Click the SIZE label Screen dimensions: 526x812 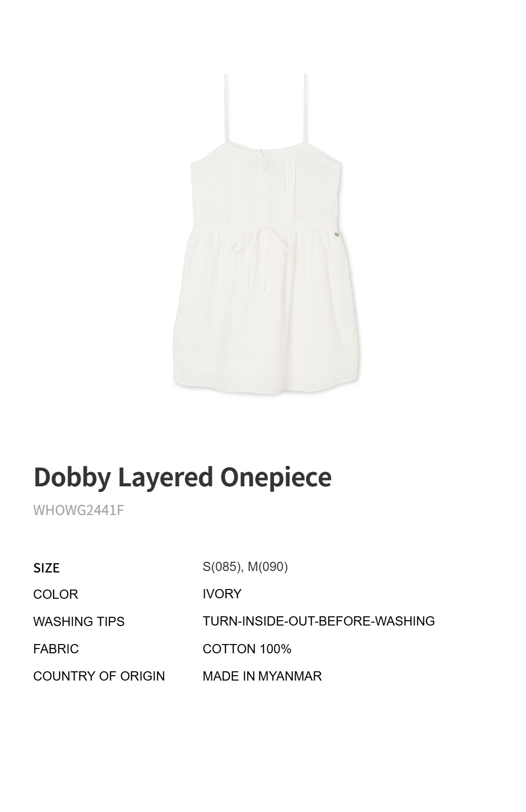46,568
